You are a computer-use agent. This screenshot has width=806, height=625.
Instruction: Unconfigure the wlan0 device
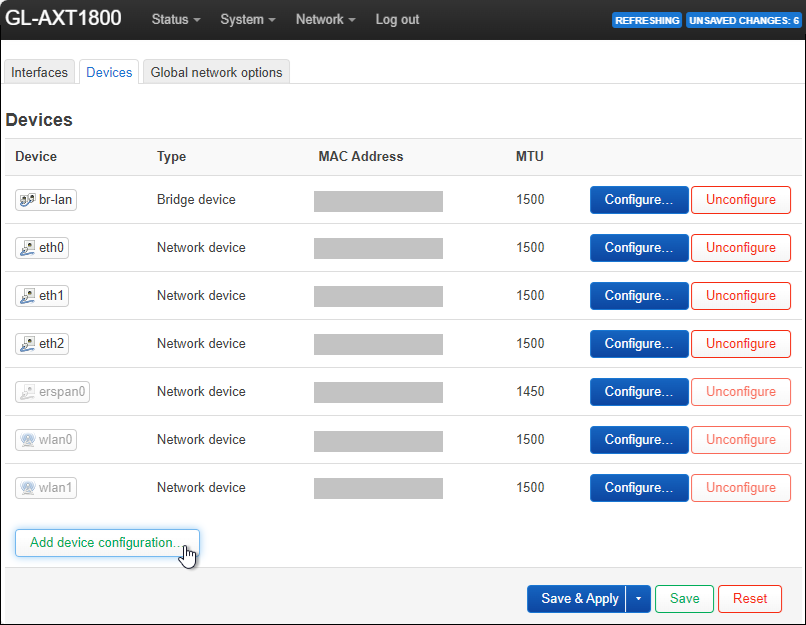point(741,440)
